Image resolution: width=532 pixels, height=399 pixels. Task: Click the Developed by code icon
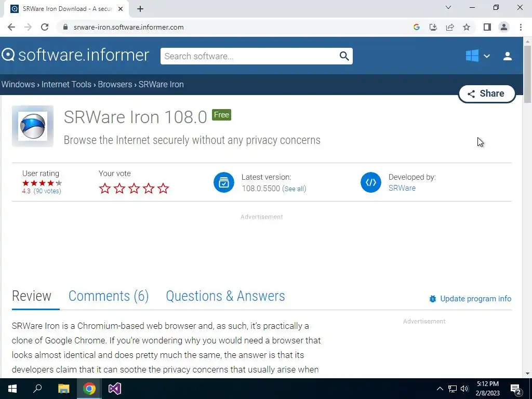(x=371, y=182)
